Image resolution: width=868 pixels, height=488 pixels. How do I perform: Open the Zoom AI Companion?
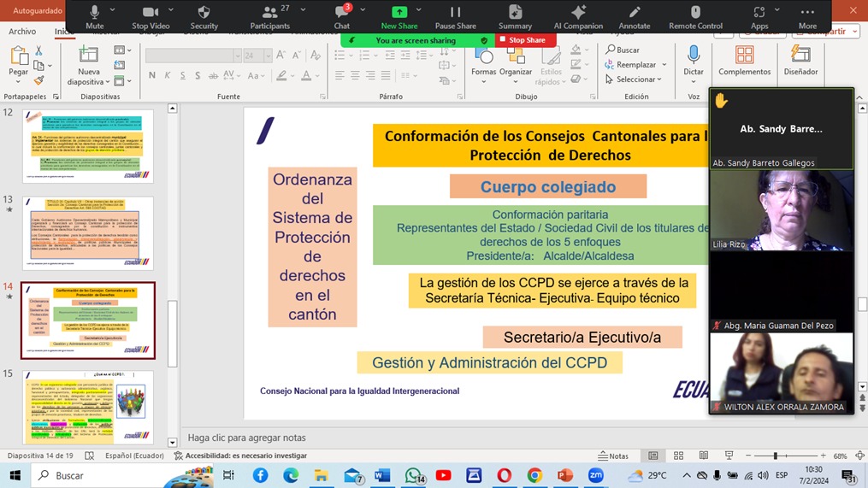tap(578, 17)
